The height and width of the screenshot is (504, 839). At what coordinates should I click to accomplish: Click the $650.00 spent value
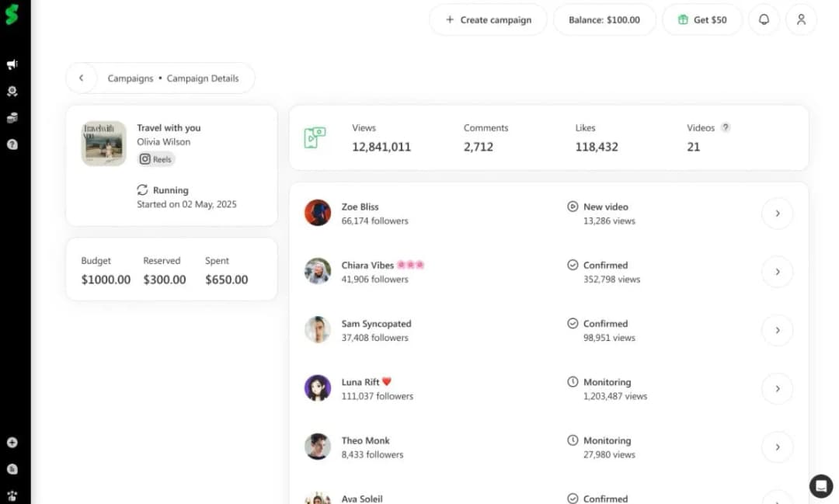coord(226,280)
